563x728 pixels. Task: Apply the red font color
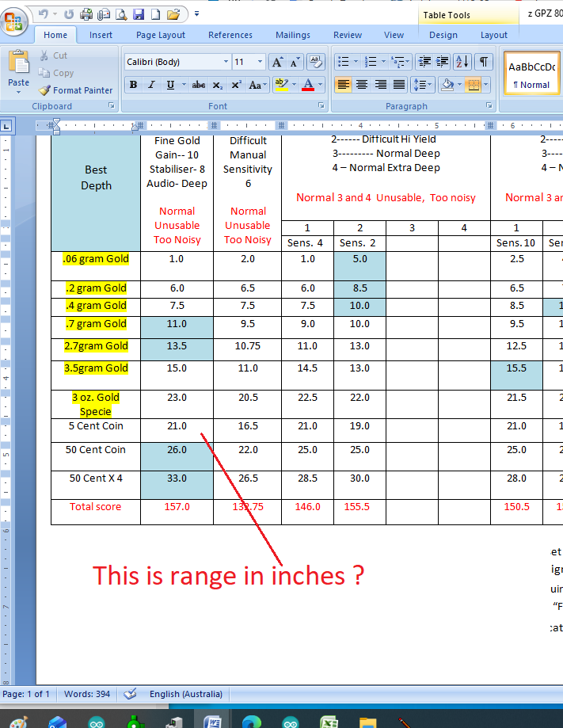(308, 85)
